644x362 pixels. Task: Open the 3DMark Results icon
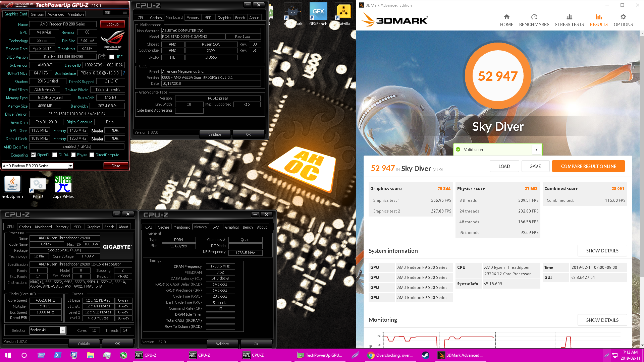point(599,17)
